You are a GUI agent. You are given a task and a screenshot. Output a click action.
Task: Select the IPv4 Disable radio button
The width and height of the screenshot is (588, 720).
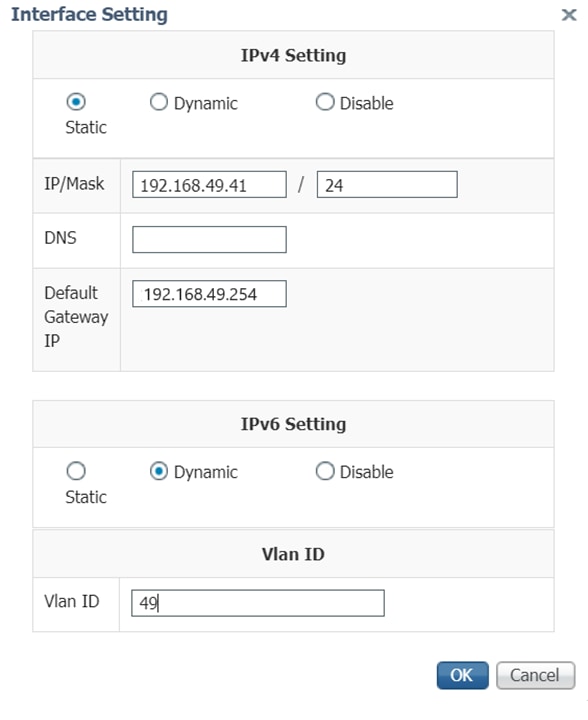click(x=325, y=102)
